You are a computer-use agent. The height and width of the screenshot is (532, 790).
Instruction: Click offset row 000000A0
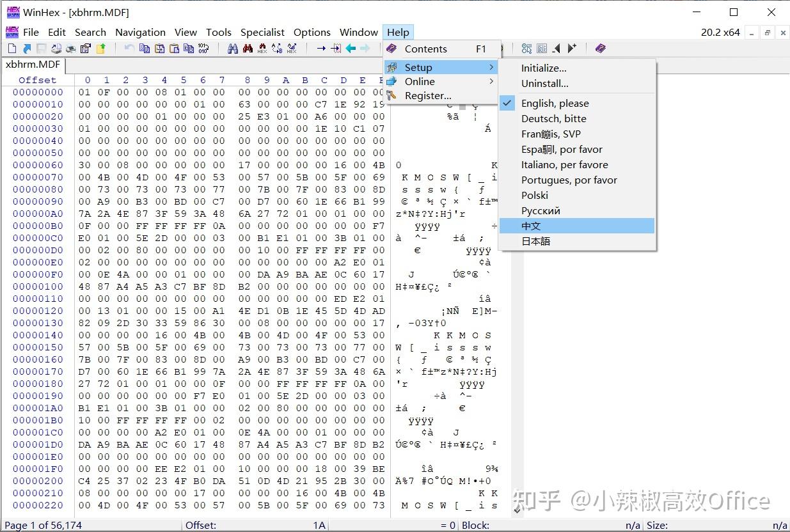(x=38, y=214)
